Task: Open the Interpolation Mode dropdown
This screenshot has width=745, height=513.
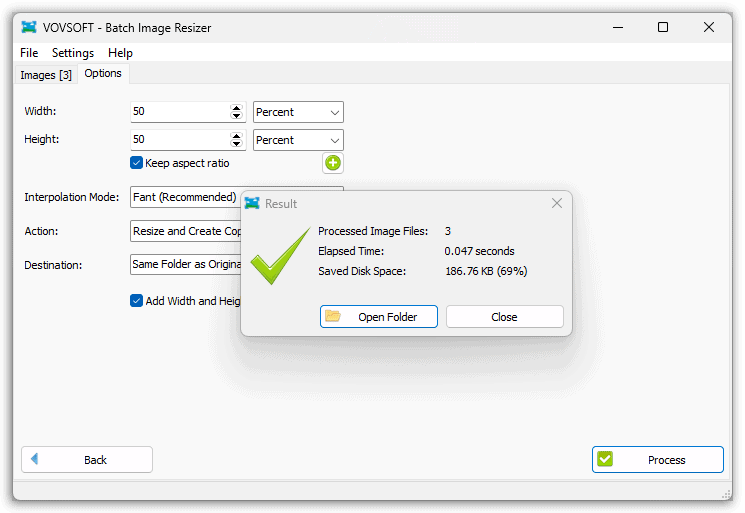Action: pyautogui.click(x=186, y=197)
